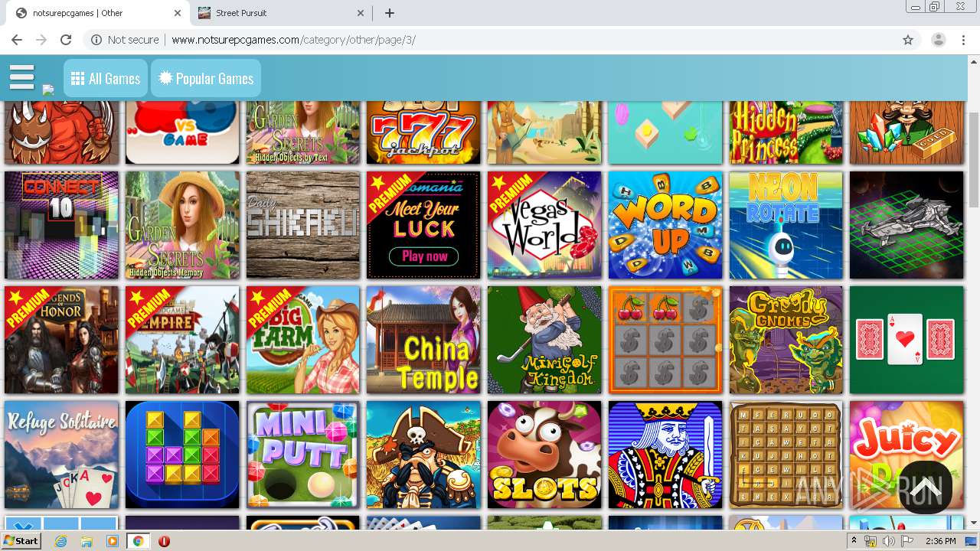980x551 pixels.
Task: Open the colored blocks puzzle game
Action: click(x=182, y=455)
